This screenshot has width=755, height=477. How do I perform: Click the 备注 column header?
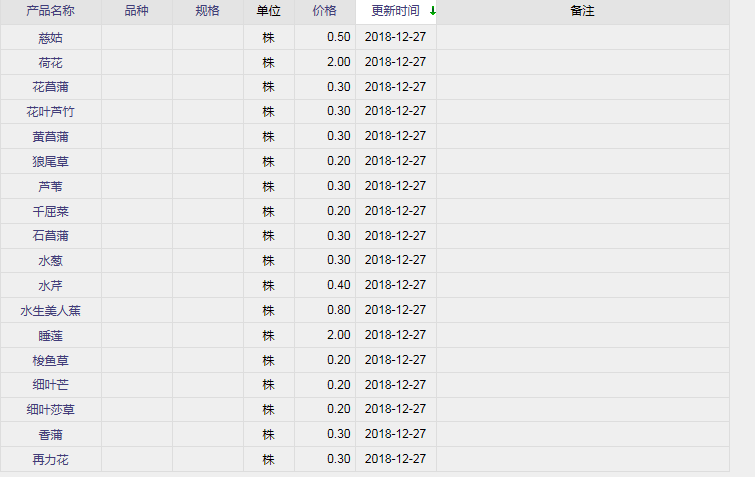[582, 11]
